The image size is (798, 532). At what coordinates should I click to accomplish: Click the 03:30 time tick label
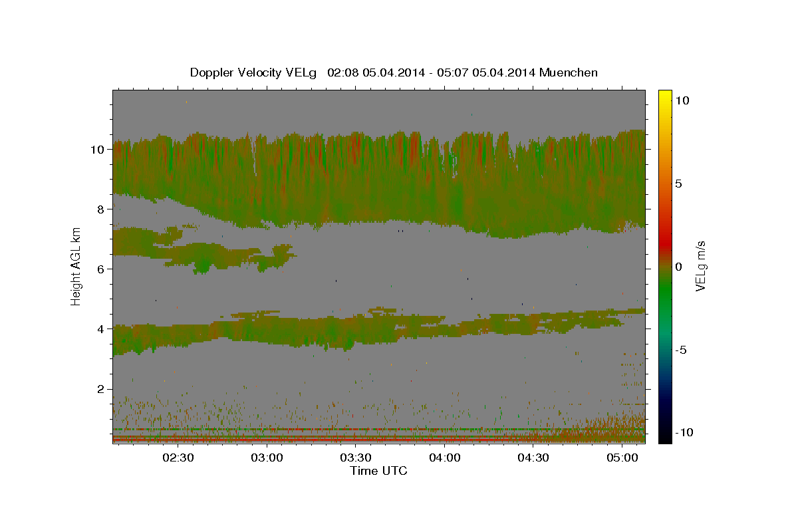tap(356, 458)
